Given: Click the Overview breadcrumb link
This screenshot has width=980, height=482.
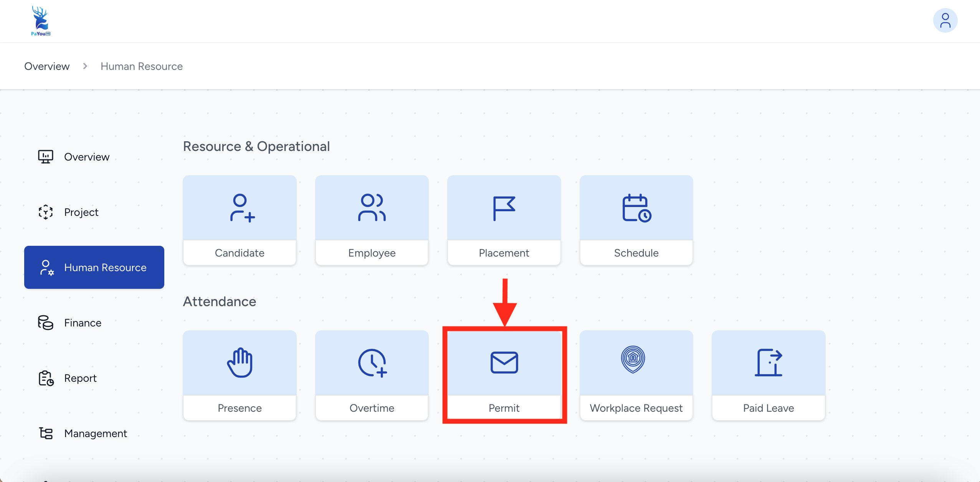Looking at the screenshot, I should tap(47, 66).
